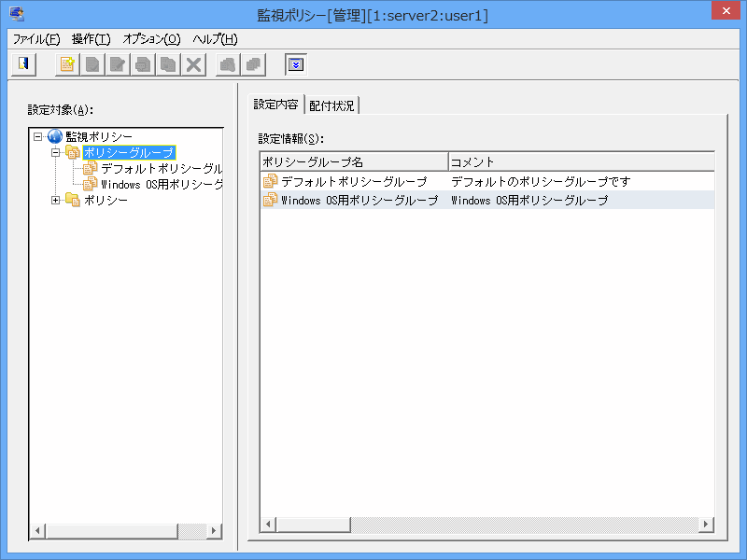Click the new policy creation toolbar icon

[67, 64]
